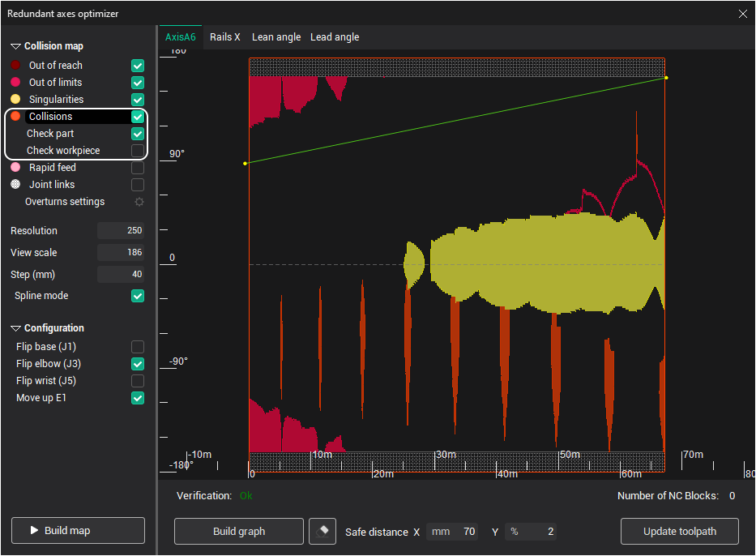Switch to the Rails X tab
The height and width of the screenshot is (556, 756).
click(225, 37)
